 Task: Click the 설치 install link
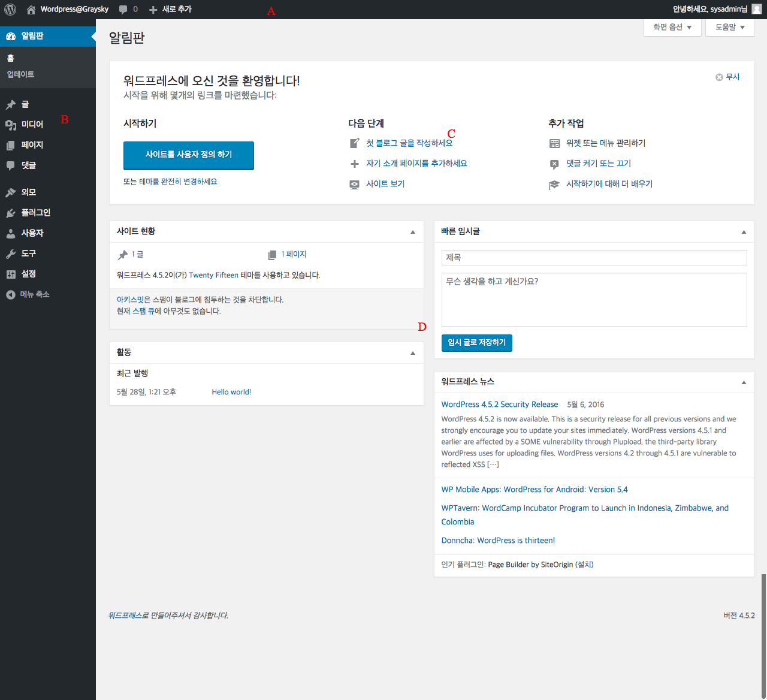pyautogui.click(x=584, y=565)
